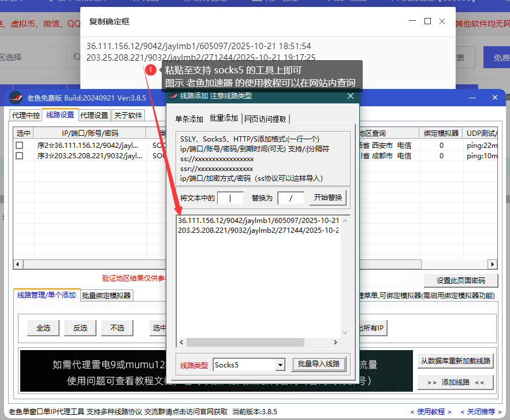Image resolution: width=510 pixels, height=420 pixels.
Task: Switch to the 单条添加 tab
Action: (x=188, y=119)
